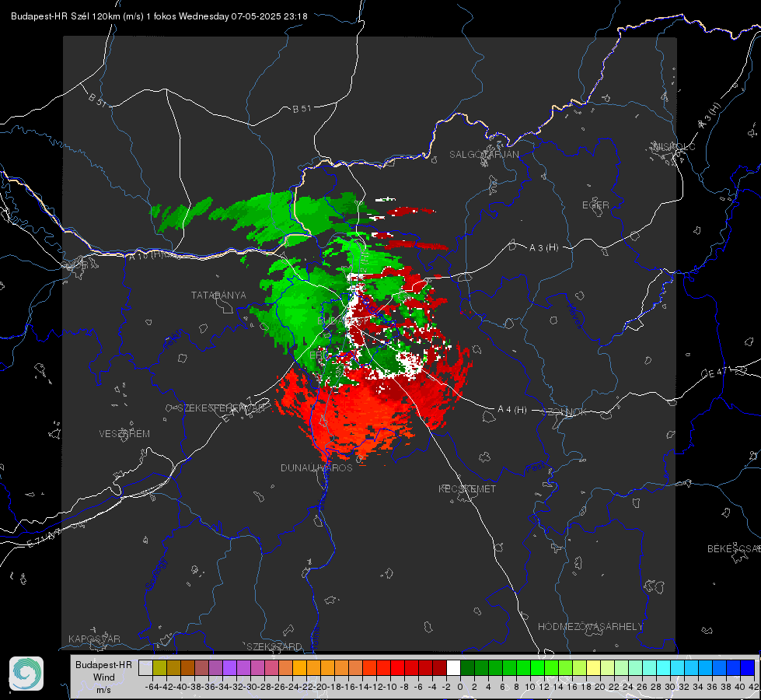Click the MISKOLC city label

coord(674,146)
